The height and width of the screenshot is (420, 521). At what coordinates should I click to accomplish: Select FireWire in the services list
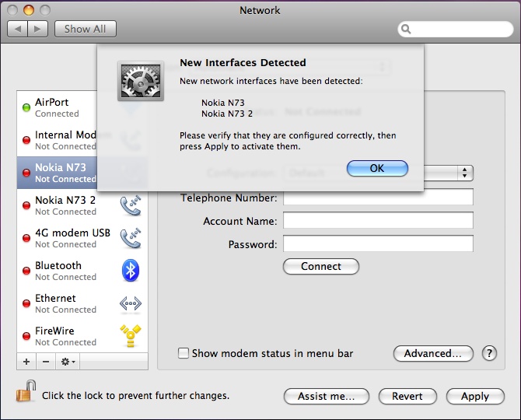(82, 336)
